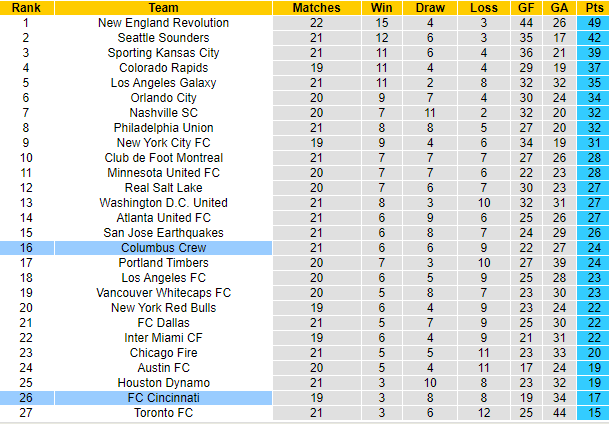The image size is (609, 424).
Task: Select the Seattle Sounders team name
Action: (163, 38)
